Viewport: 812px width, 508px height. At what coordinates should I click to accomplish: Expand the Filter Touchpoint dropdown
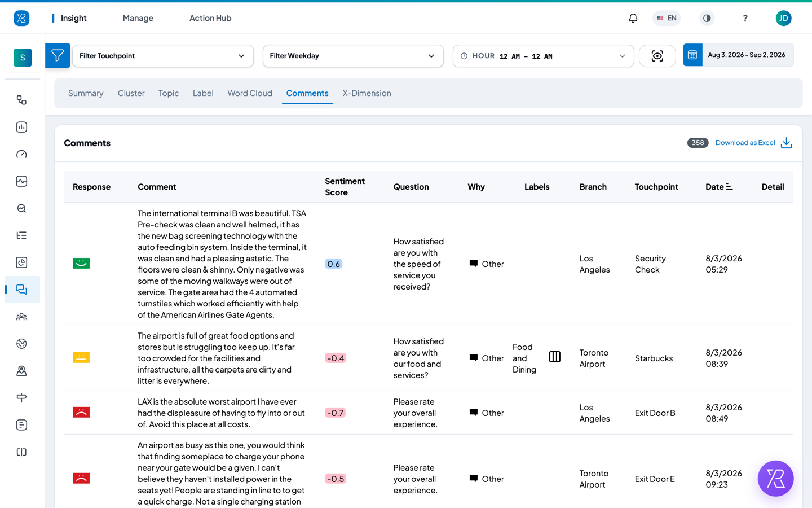[163, 56]
